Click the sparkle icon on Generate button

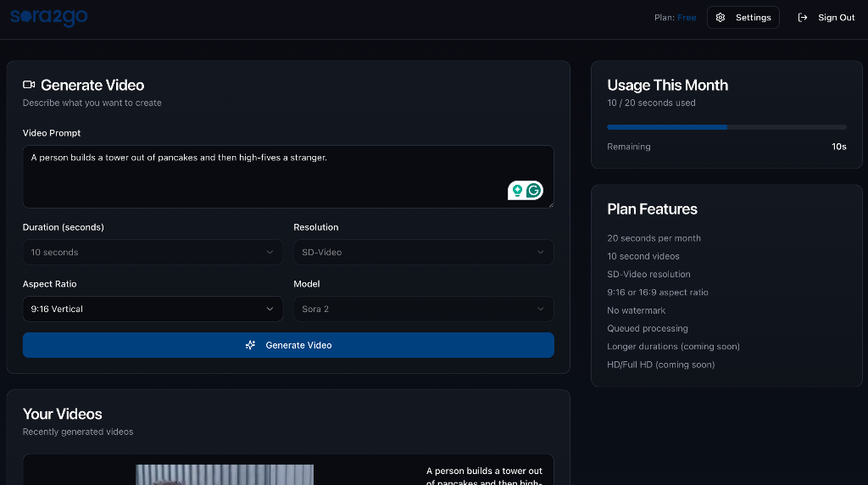pos(250,345)
